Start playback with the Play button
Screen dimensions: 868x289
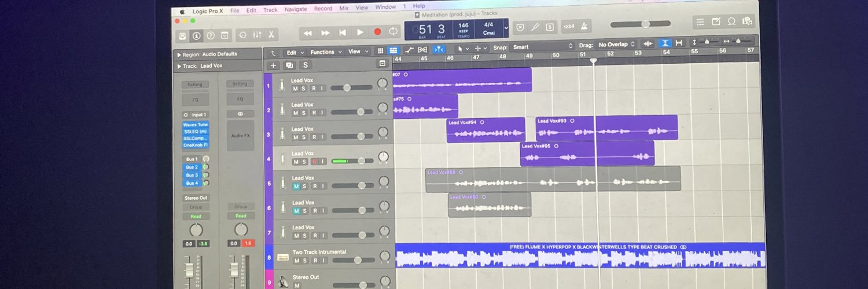(x=360, y=32)
